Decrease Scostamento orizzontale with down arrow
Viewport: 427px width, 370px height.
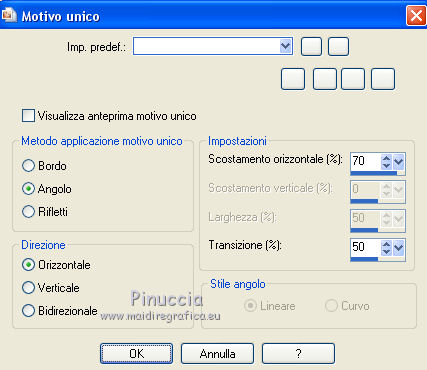[386, 165]
